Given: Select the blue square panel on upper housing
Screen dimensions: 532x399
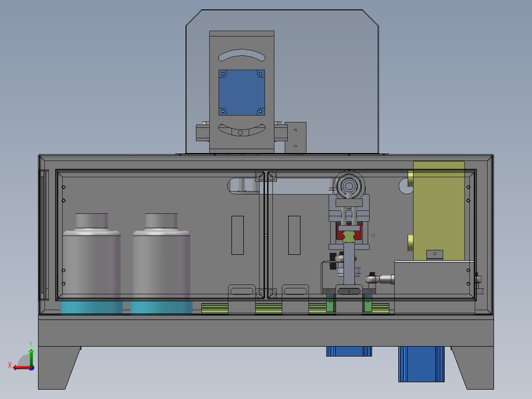Looking at the screenshot, I should [242, 93].
